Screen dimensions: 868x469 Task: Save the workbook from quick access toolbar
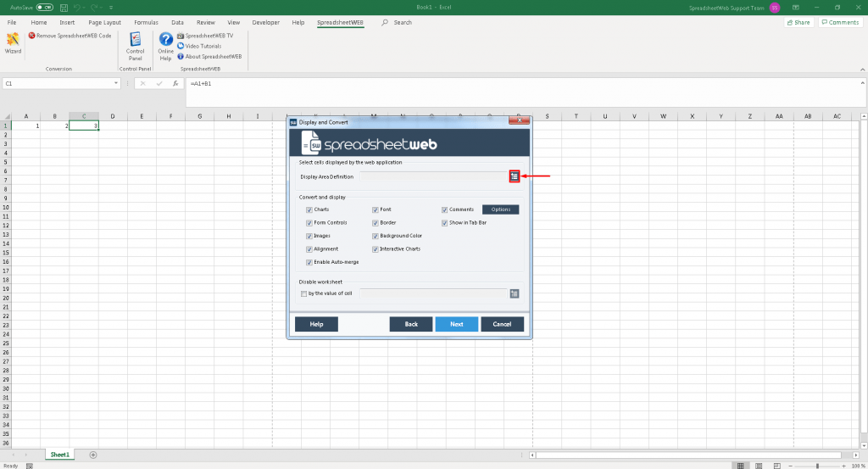(x=64, y=8)
